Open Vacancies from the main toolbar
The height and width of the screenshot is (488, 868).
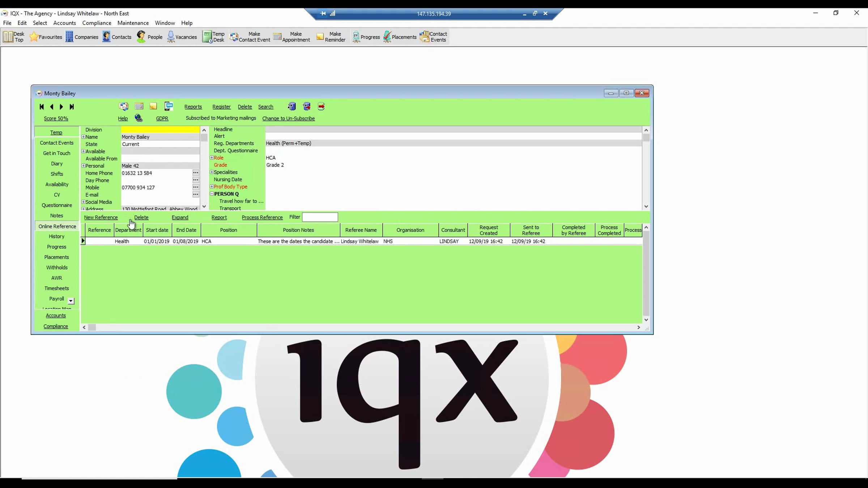182,37
